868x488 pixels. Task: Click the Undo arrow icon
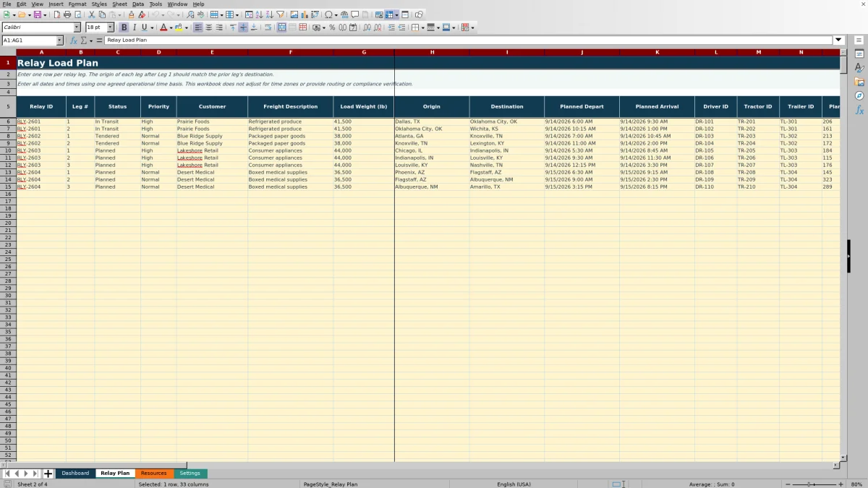point(156,14)
